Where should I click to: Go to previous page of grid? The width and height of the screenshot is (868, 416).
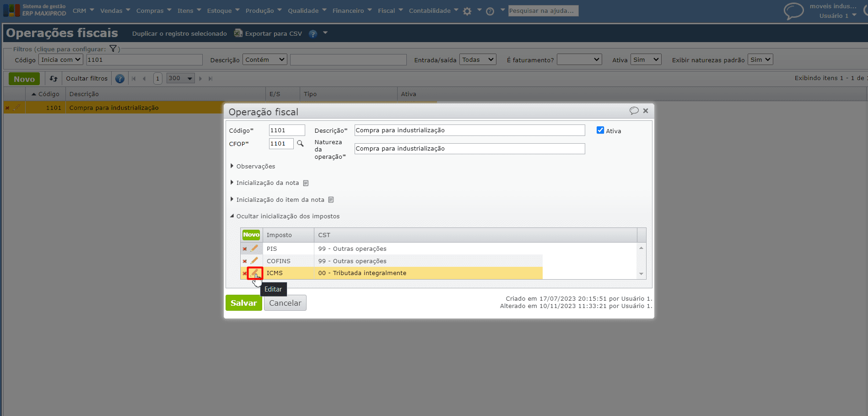coord(145,79)
